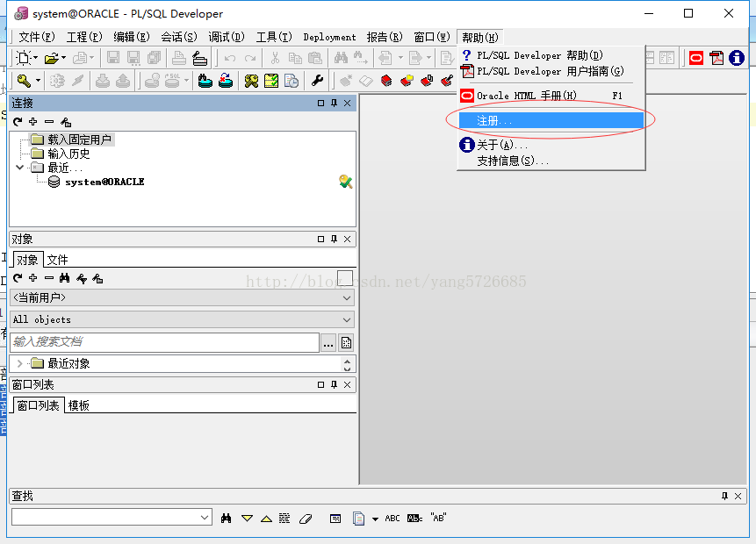Click the Save toolbar icon
This screenshot has width=756, height=544.
point(112,56)
